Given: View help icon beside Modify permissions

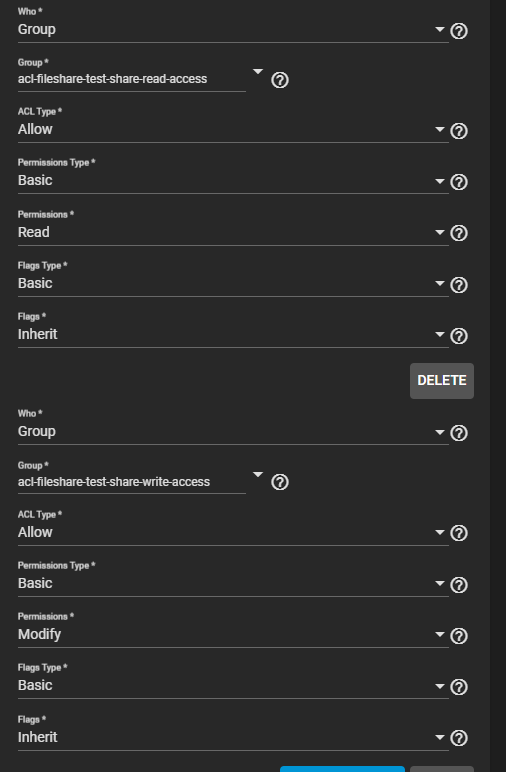Looking at the screenshot, I should point(459,636).
